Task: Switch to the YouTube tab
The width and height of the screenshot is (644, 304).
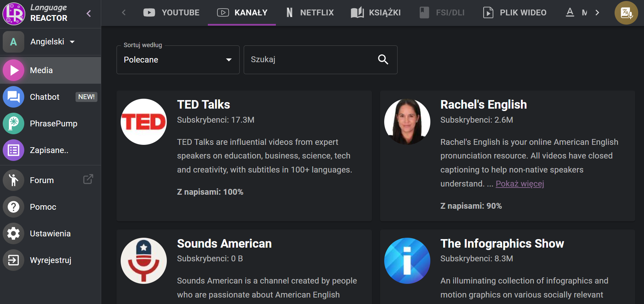Action: coord(171,13)
